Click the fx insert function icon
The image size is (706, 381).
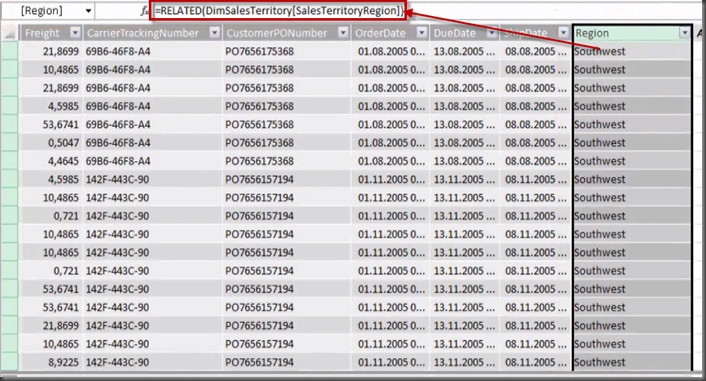pos(144,11)
